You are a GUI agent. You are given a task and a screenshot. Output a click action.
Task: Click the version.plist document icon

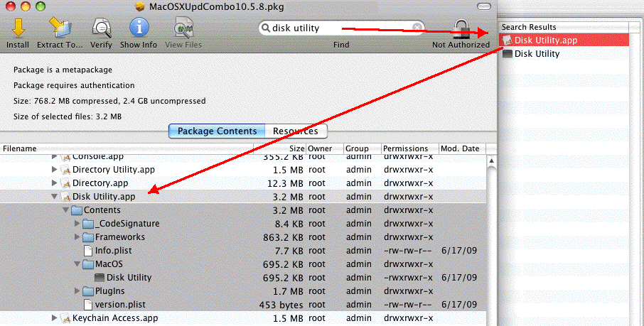(88, 305)
